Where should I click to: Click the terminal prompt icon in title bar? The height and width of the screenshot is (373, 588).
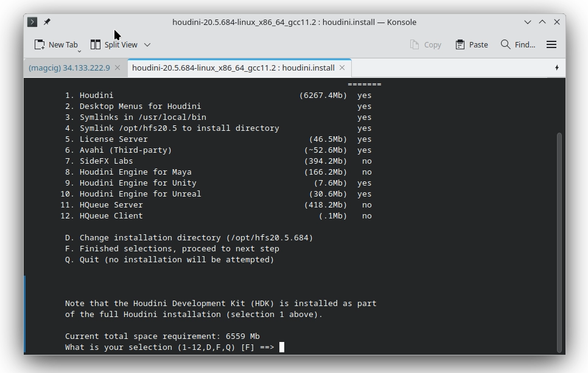click(32, 22)
